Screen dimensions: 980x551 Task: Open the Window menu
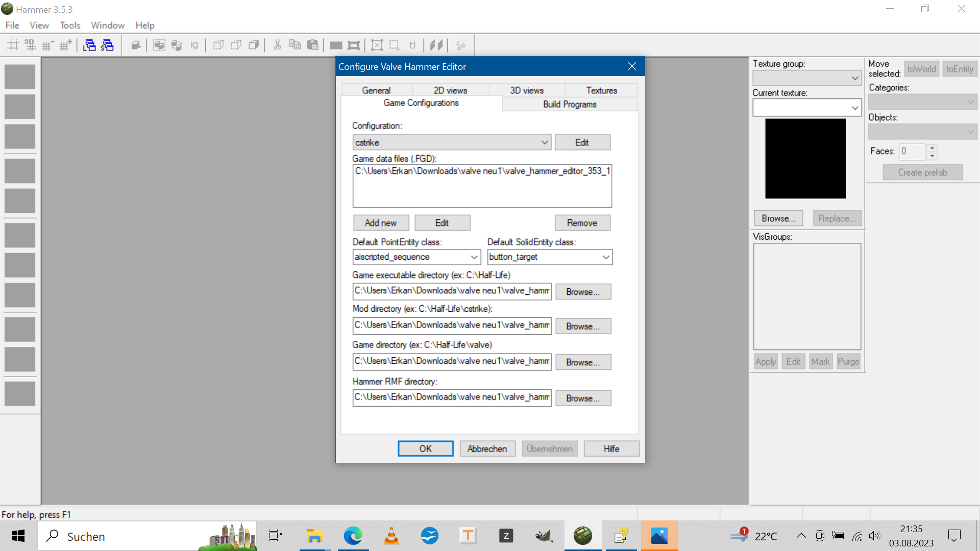pyautogui.click(x=108, y=25)
